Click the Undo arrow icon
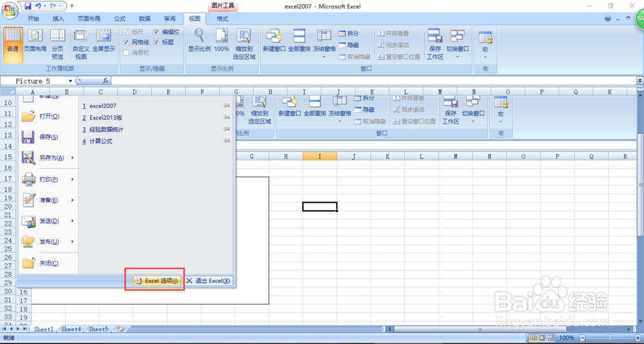The image size is (644, 344). tap(38, 6)
